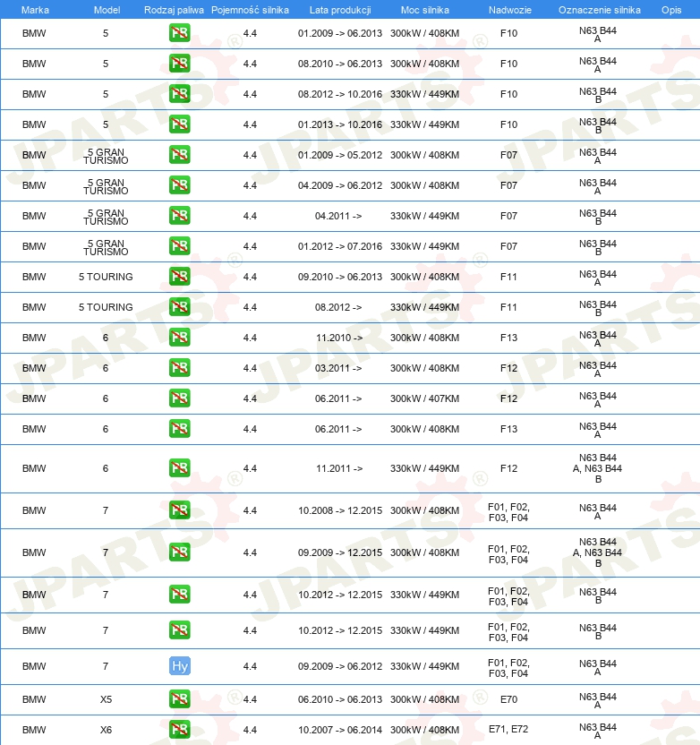
Task: Click petrol icon in the 407KM row
Action: (x=180, y=398)
